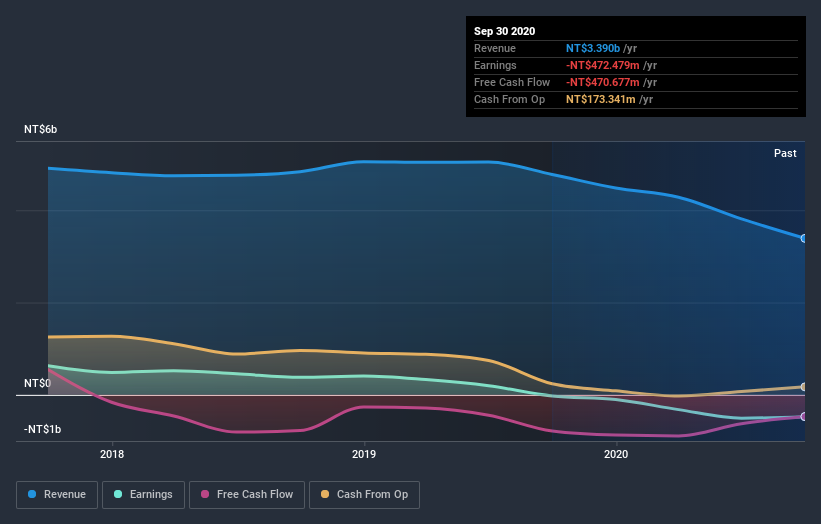
Task: Toggle the Free Cash Flow legend button
Action: point(247,495)
